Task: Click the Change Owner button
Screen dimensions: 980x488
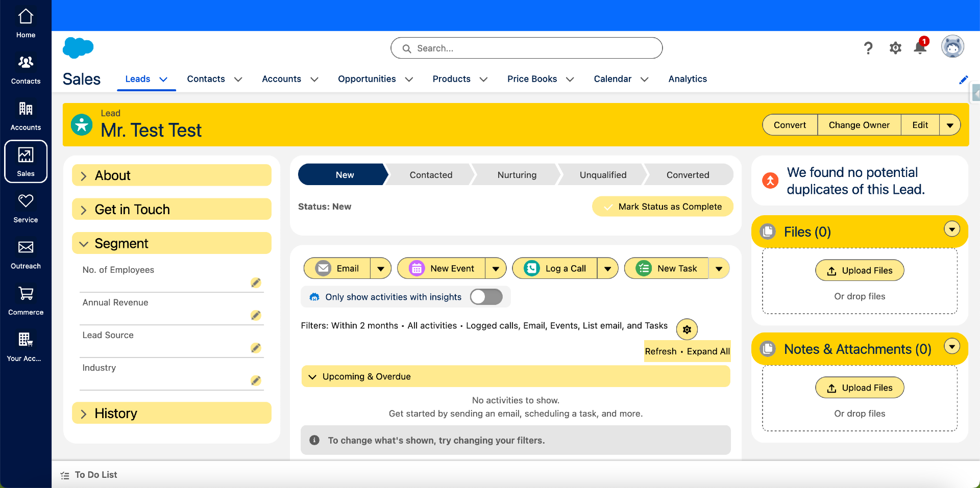Action: [x=859, y=125]
